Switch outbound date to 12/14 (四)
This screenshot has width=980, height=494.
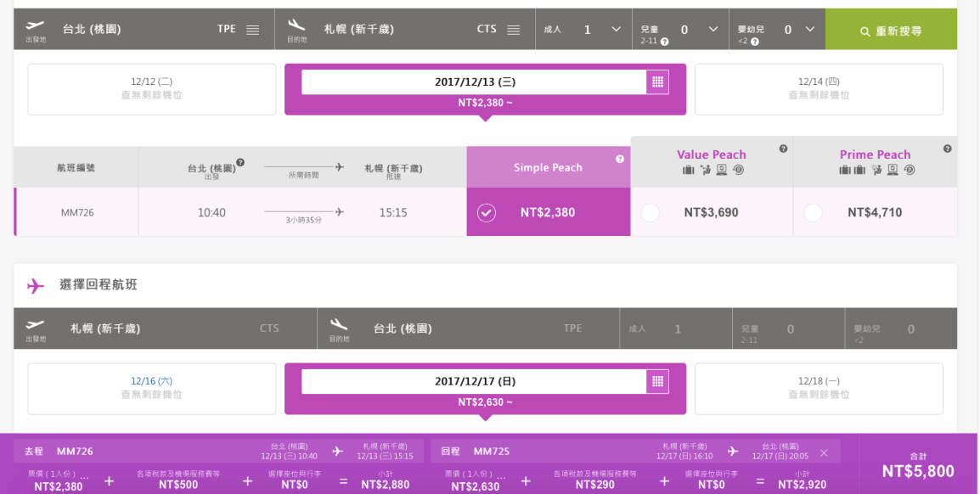819,88
